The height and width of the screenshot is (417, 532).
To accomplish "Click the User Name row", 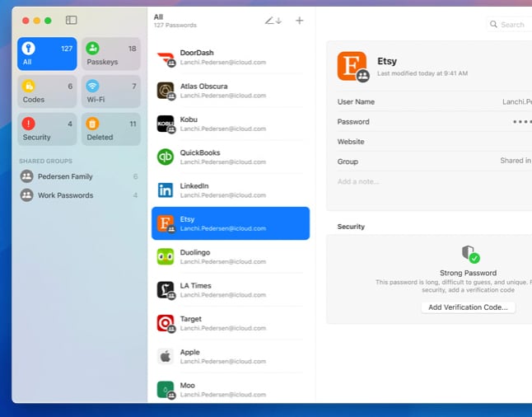I will pyautogui.click(x=435, y=102).
